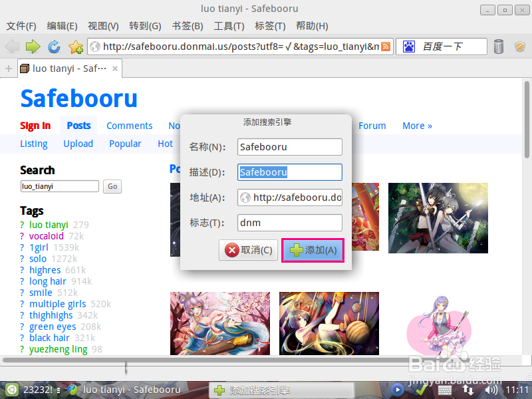Click the browser URL address bar

(x=240, y=47)
